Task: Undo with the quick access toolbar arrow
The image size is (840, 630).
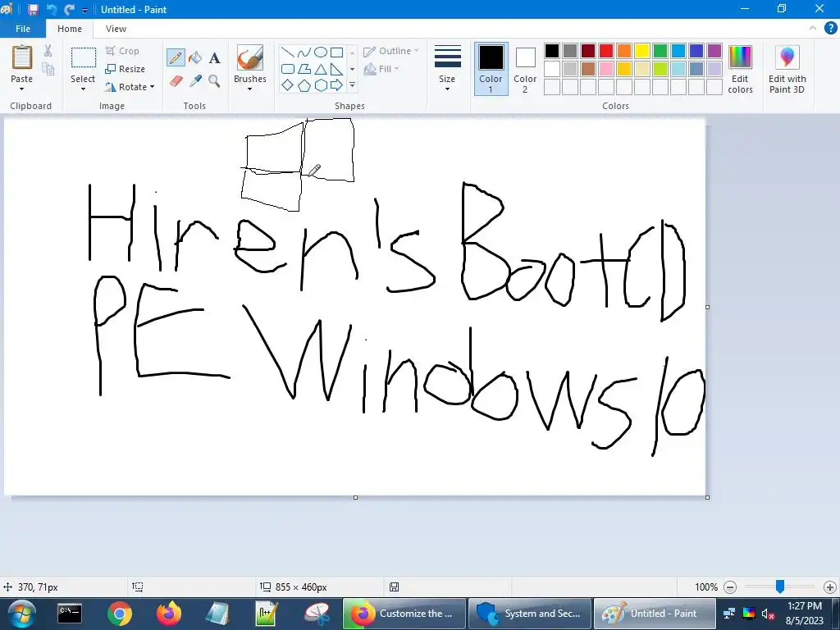Action: pos(52,10)
